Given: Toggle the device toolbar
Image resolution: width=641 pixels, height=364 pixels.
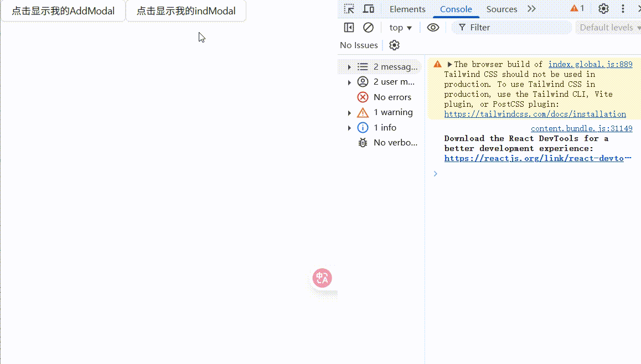Looking at the screenshot, I should pos(368,9).
